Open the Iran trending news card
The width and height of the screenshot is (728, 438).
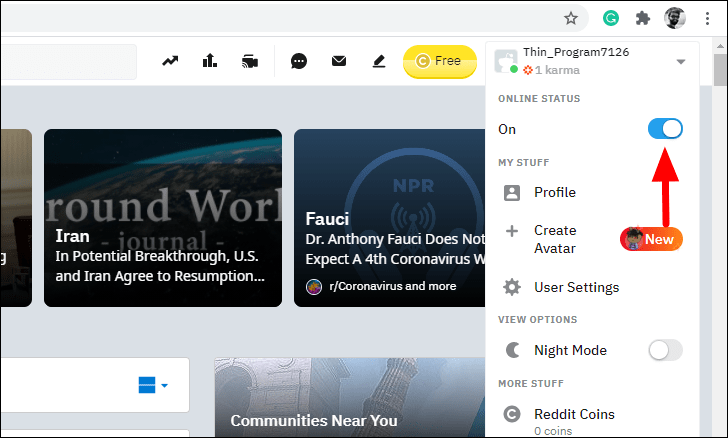pos(163,218)
